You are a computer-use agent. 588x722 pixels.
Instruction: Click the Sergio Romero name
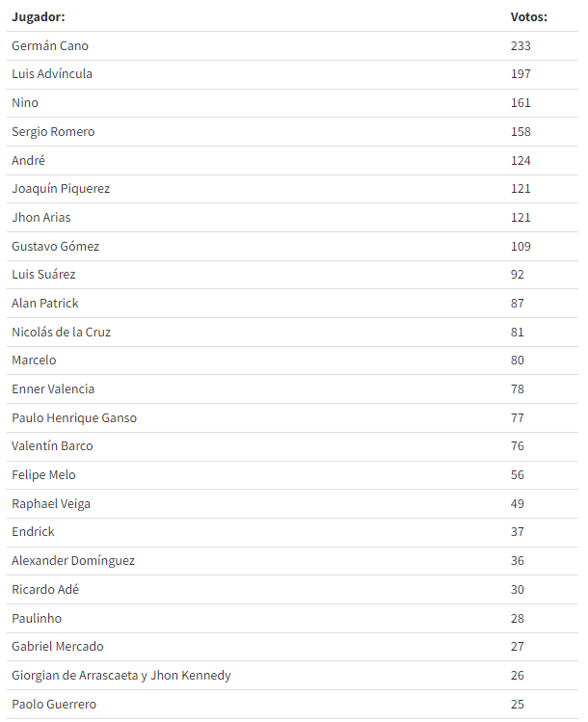pyautogui.click(x=53, y=132)
